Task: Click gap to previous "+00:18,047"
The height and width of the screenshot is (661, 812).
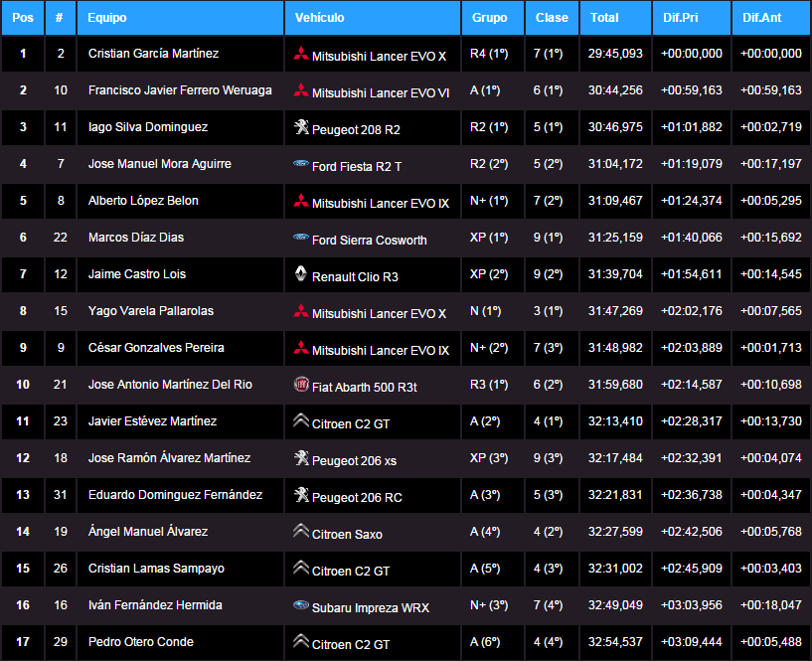Action: click(x=771, y=605)
